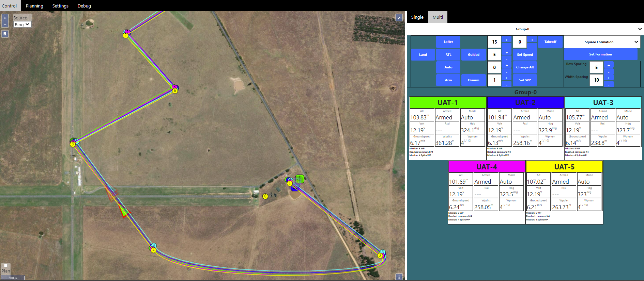This screenshot has width=644, height=281.
Task: Click the takeoff altitude field showing 15
Action: [x=494, y=42]
